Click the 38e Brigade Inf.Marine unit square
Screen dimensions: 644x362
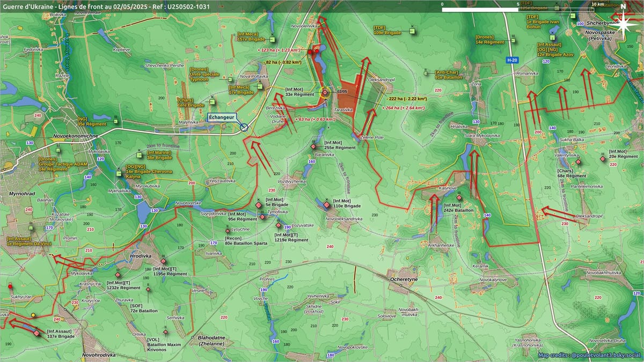click(141, 156)
